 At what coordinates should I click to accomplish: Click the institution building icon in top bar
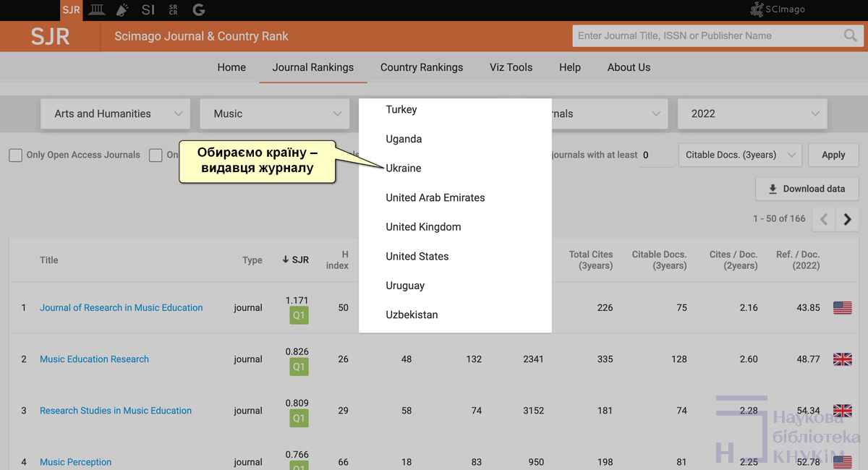tap(95, 9)
